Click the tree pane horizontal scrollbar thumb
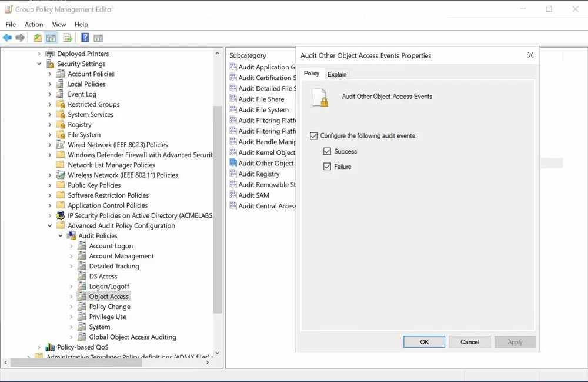The width and height of the screenshot is (588, 382). coord(76,363)
